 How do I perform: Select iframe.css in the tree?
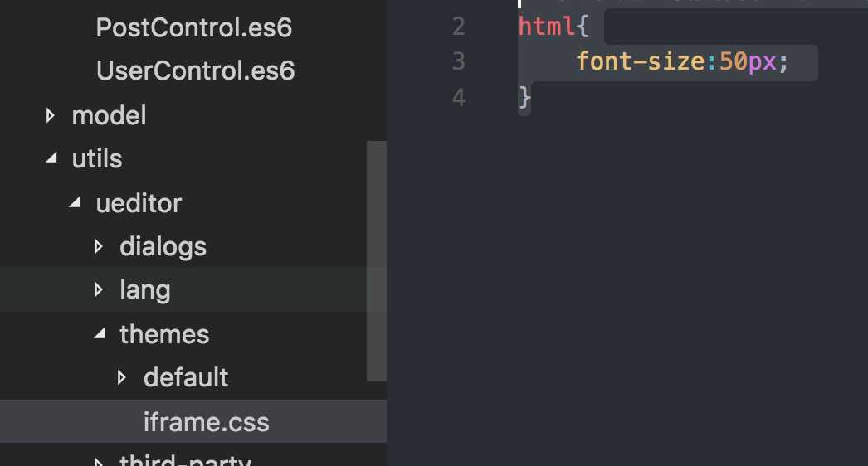[x=193, y=422]
